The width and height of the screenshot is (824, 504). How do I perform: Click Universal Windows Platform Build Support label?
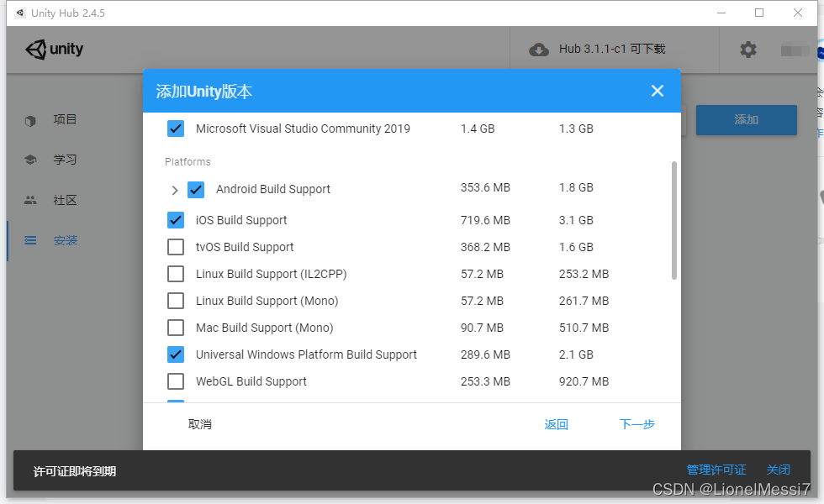coord(306,354)
